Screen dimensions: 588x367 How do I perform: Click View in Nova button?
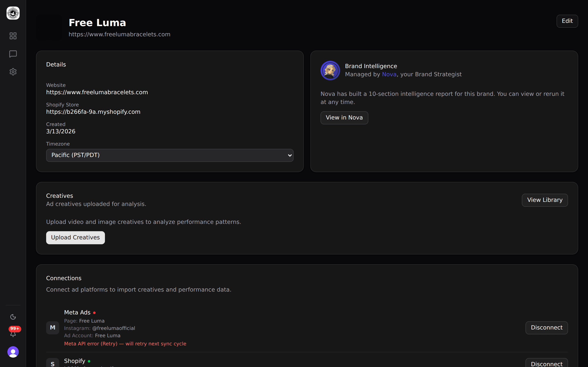[x=344, y=118]
